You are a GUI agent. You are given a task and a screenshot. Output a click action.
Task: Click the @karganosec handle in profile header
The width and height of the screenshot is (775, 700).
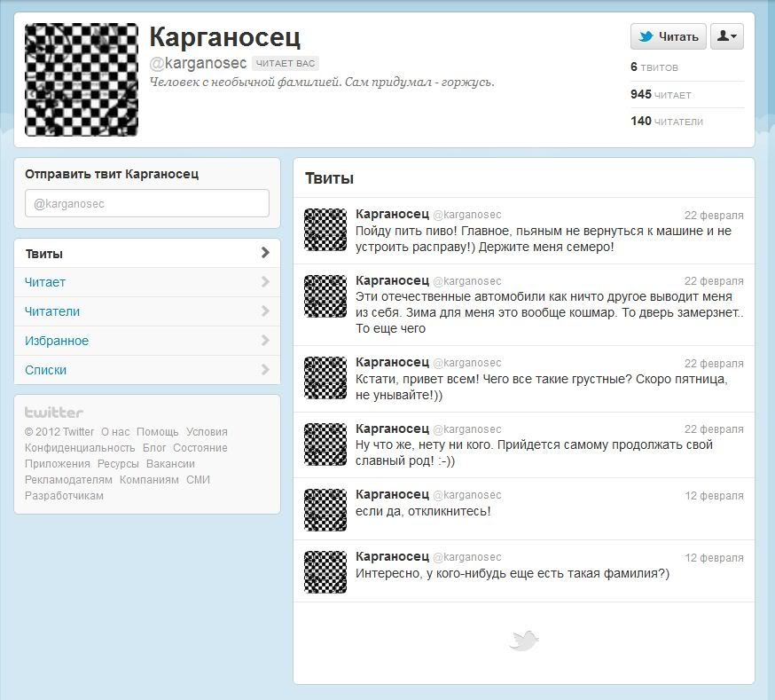pos(198,63)
